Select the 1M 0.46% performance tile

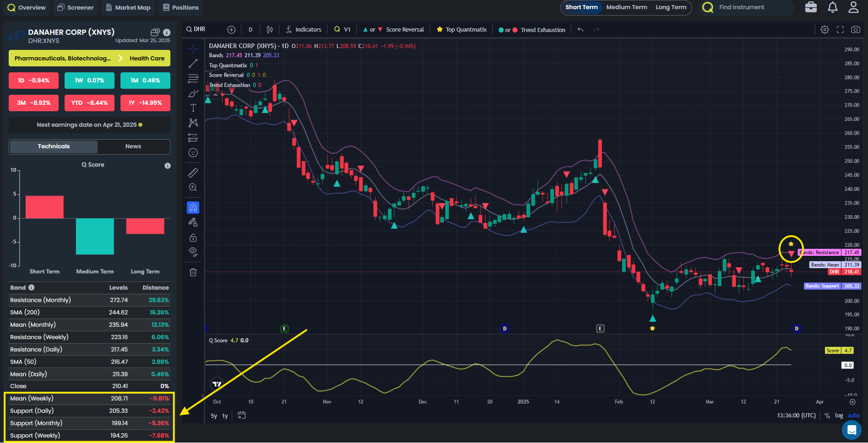click(145, 81)
